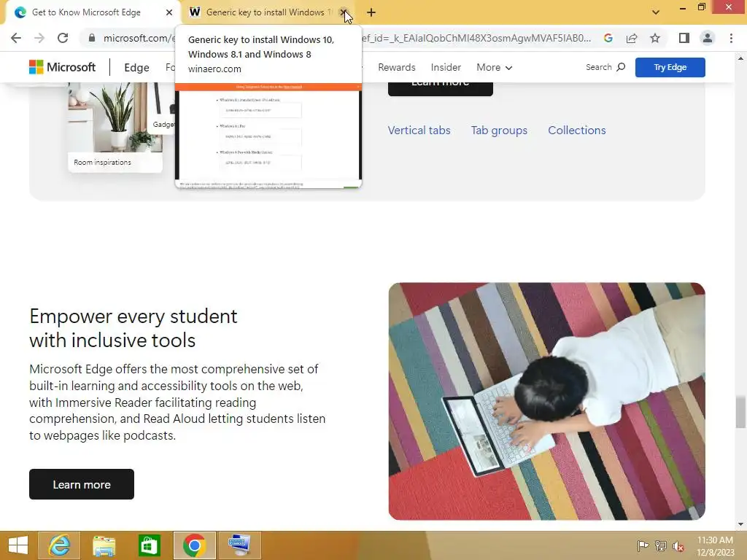The image size is (747, 560).
Task: Click Learn more under Empower every student
Action: (x=82, y=484)
